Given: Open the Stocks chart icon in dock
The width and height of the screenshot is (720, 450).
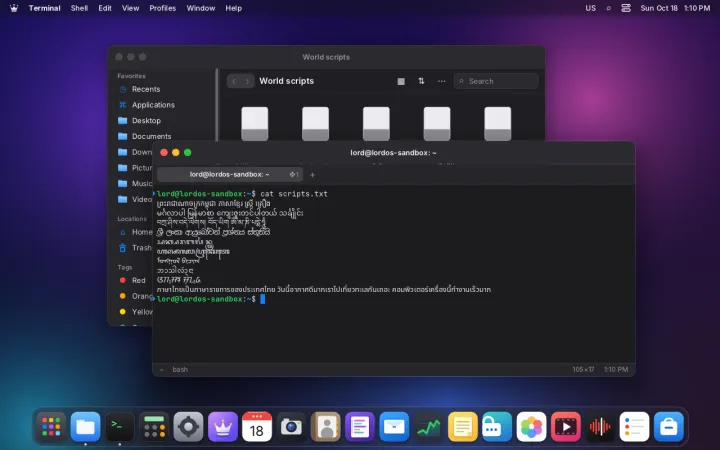Looking at the screenshot, I should tap(428, 427).
